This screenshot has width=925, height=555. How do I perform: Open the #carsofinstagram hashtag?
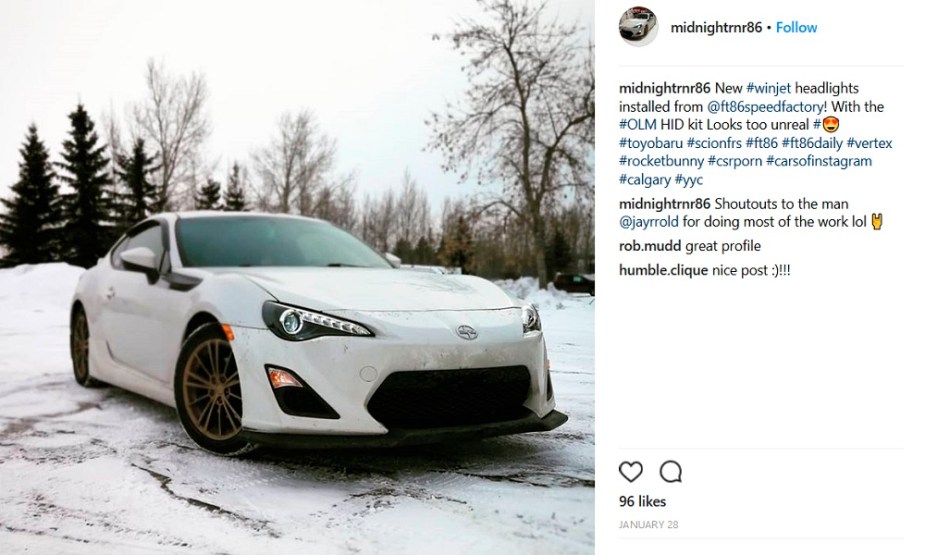[819, 161]
